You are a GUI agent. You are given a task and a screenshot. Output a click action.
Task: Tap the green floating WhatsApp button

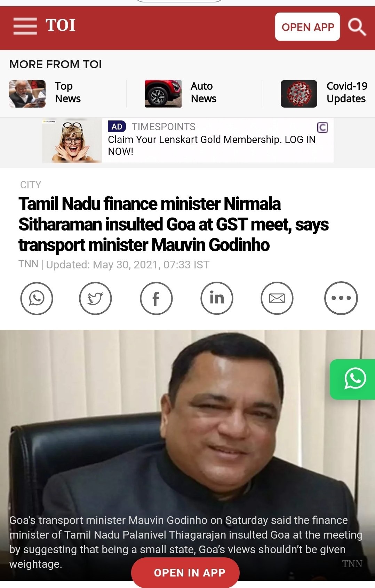(353, 379)
